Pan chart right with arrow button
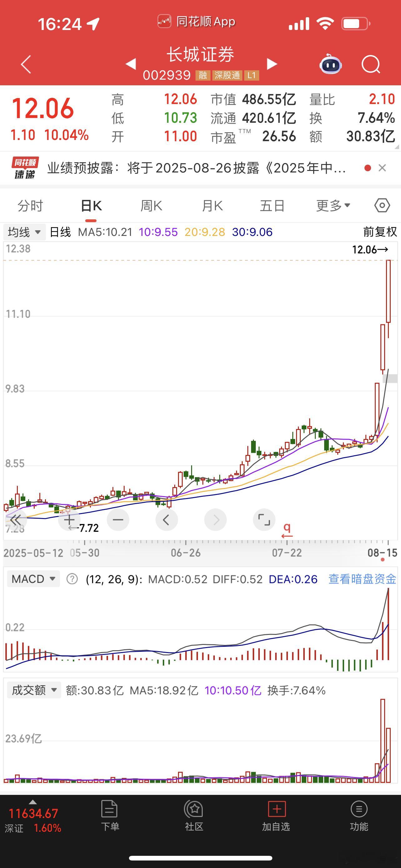This screenshot has height=868, width=401. [215, 520]
